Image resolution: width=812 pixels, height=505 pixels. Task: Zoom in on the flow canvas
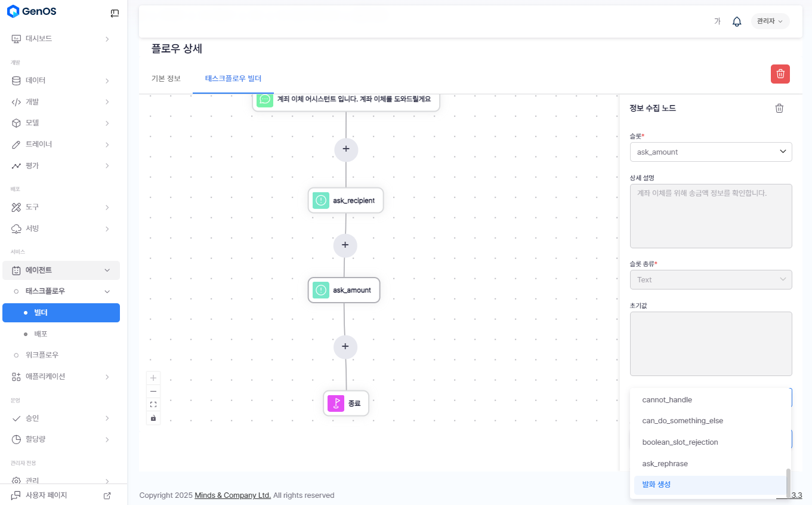pyautogui.click(x=153, y=378)
